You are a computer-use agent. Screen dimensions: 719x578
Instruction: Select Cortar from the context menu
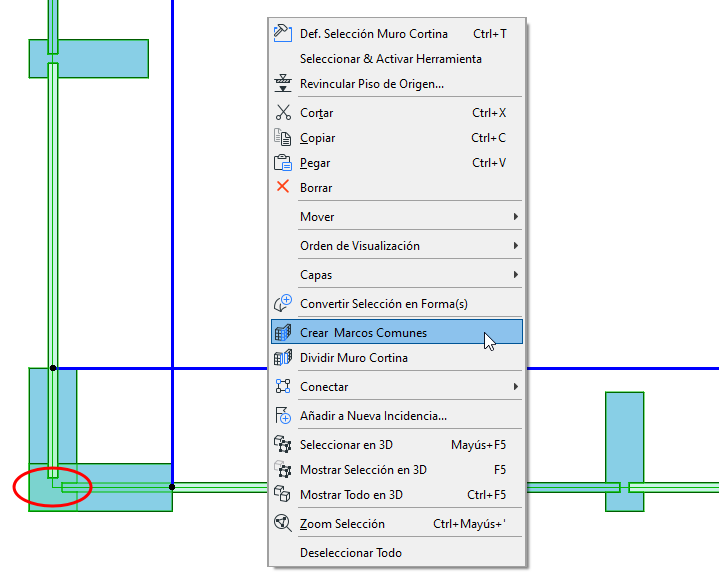click(x=397, y=113)
